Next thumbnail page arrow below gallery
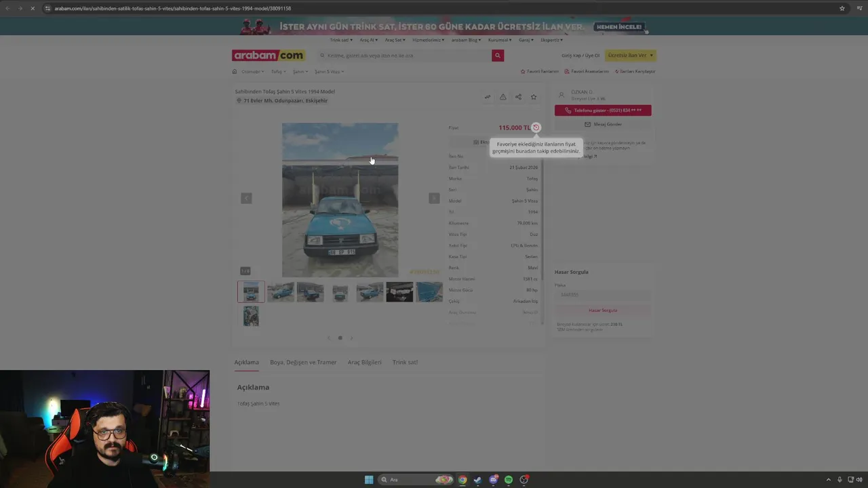Image resolution: width=868 pixels, height=488 pixels. tap(351, 338)
